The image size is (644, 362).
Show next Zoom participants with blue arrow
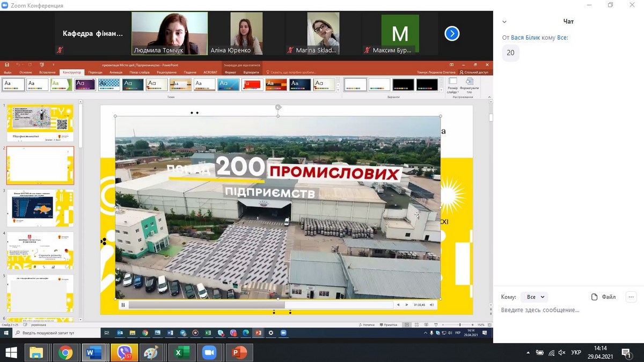click(452, 34)
